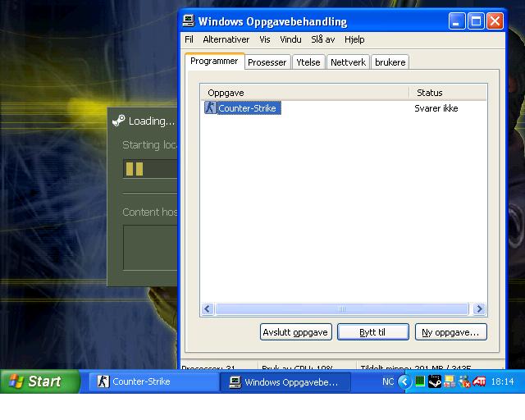Sort by the Status column header
This screenshot has height=420, width=525.
click(448, 93)
